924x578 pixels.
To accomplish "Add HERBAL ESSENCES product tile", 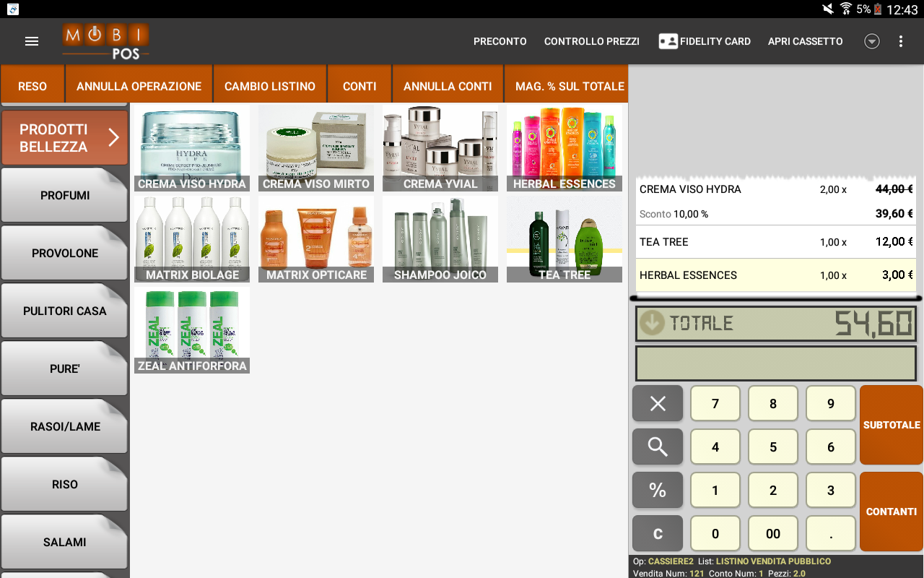I will 565,148.
